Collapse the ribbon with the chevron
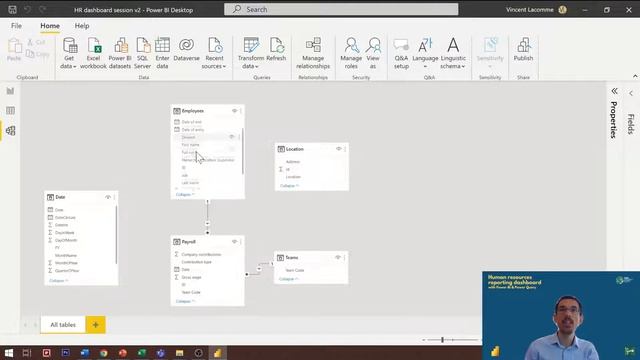Viewport: 640px width, 360px height. pos(635,76)
